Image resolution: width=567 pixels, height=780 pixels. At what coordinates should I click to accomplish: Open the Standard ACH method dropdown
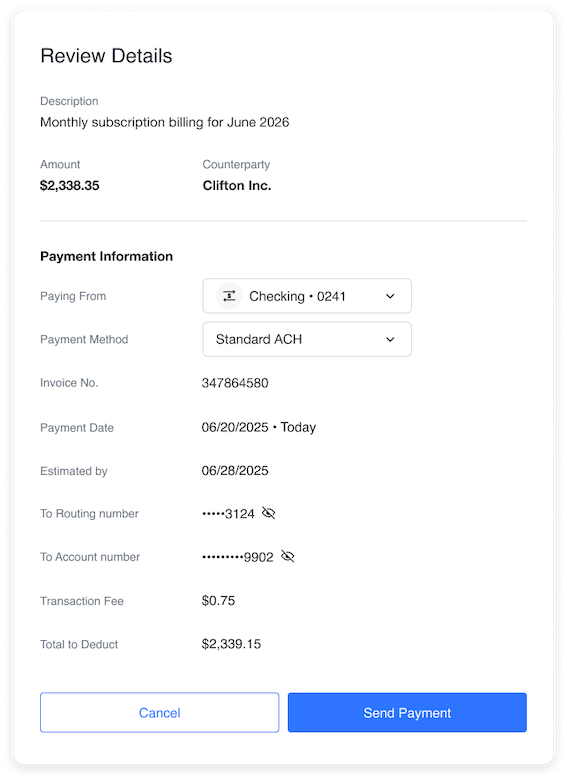307,339
